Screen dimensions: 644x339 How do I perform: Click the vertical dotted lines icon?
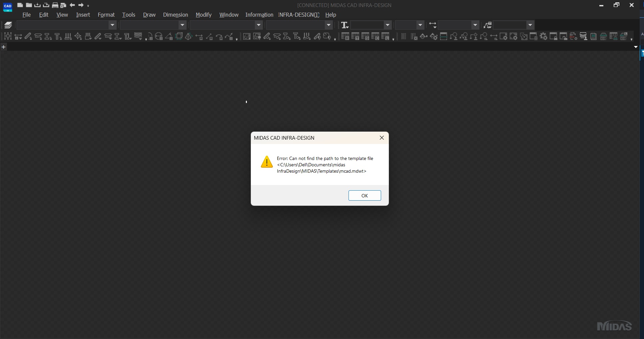[403, 36]
